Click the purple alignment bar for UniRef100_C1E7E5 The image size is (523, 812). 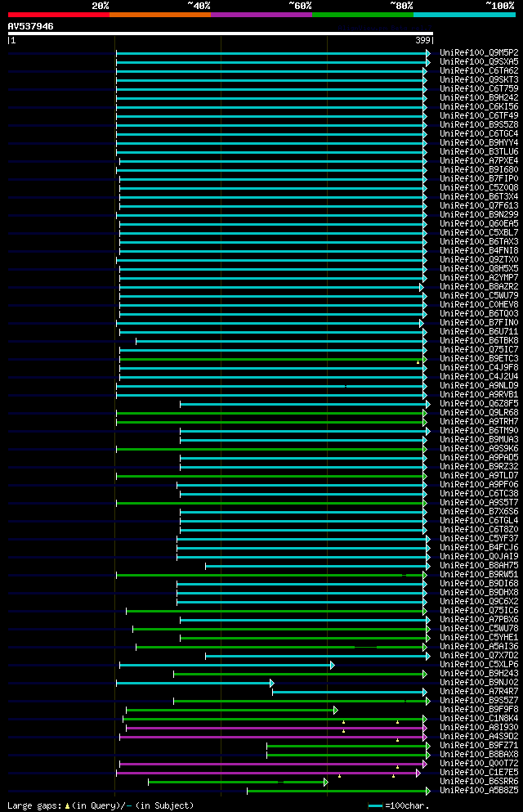click(x=269, y=774)
